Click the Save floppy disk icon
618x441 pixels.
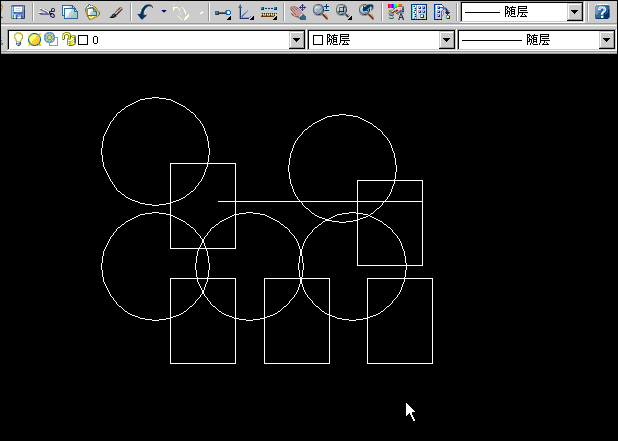tap(18, 12)
